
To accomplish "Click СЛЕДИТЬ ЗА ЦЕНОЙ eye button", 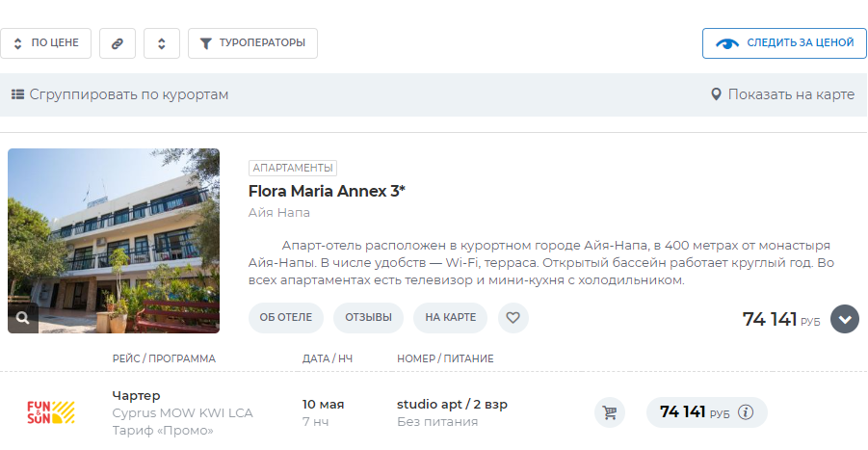I will point(784,43).
